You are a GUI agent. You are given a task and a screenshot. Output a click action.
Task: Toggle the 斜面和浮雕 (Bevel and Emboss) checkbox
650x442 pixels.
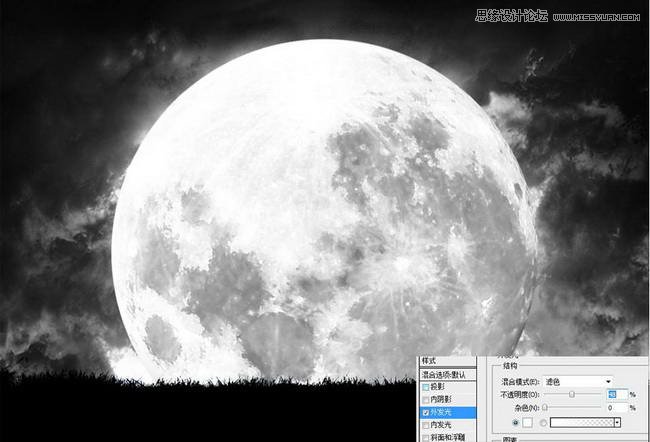(426, 437)
